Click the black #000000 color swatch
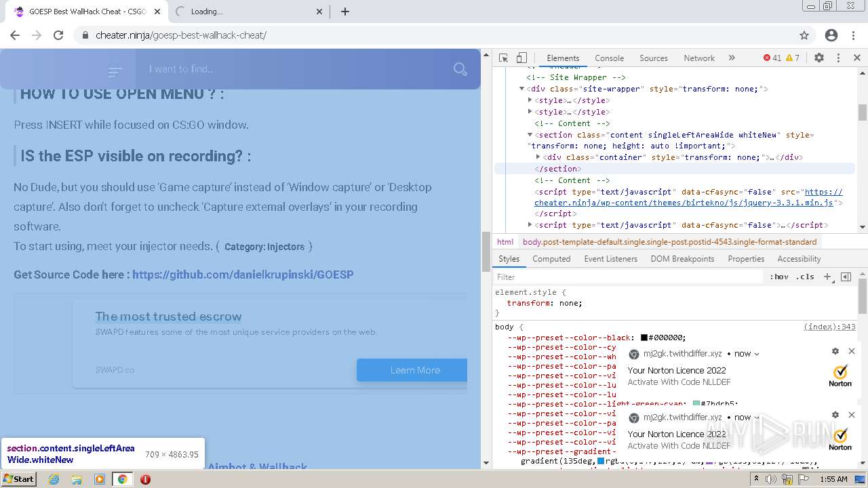This screenshot has width=868, height=488. [644, 338]
